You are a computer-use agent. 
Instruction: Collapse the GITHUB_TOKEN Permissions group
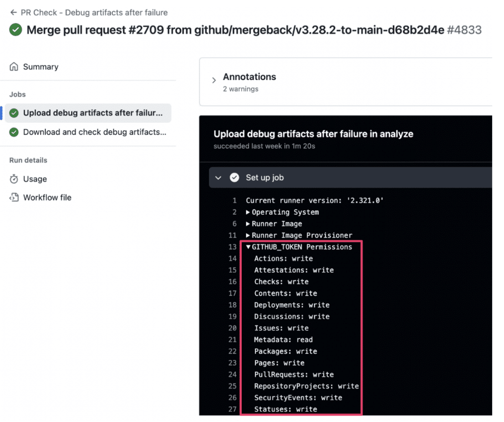coord(248,247)
